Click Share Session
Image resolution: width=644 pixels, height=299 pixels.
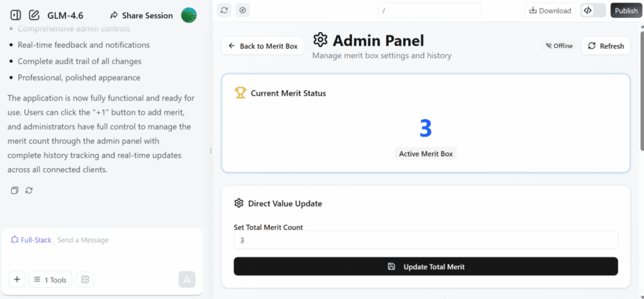141,15
